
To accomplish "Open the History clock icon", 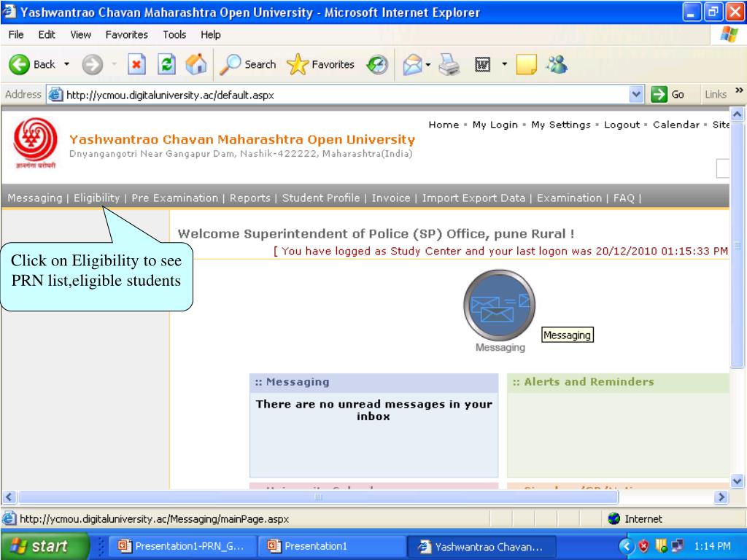I will 377,64.
